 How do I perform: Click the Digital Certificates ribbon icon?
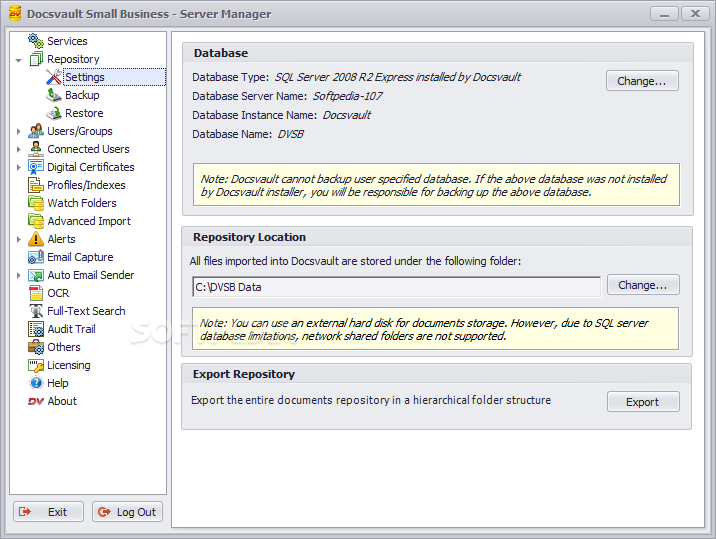[36, 167]
